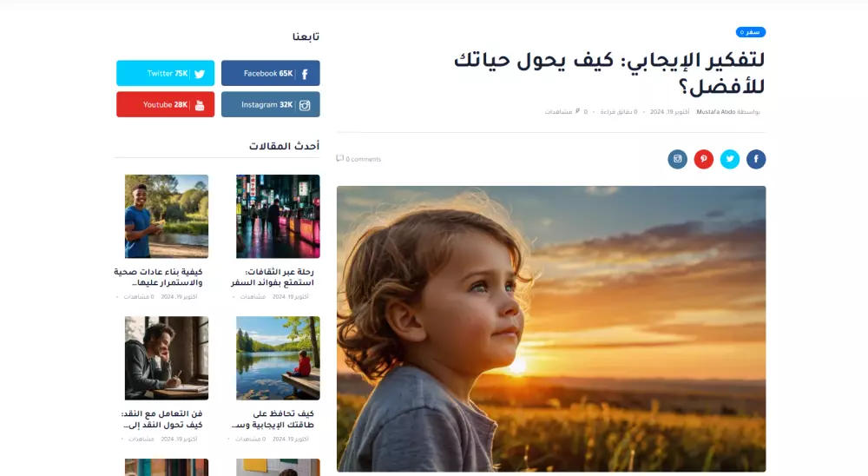Share article via round Facebook icon
868x476 pixels.
coord(756,159)
